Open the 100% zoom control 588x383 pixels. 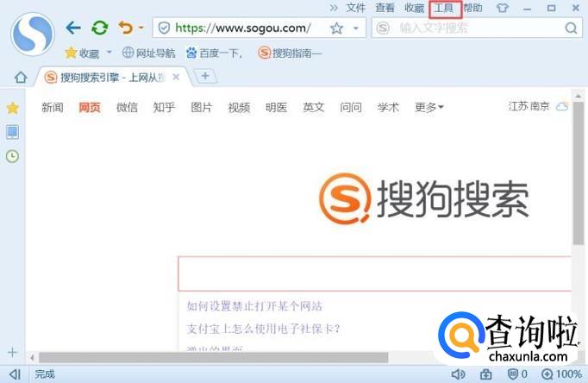(x=562, y=374)
